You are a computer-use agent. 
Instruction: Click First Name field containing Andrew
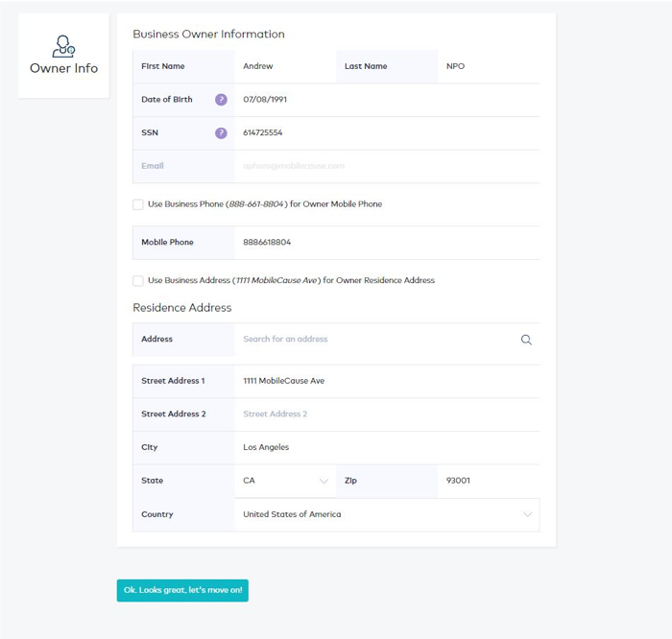point(285,66)
